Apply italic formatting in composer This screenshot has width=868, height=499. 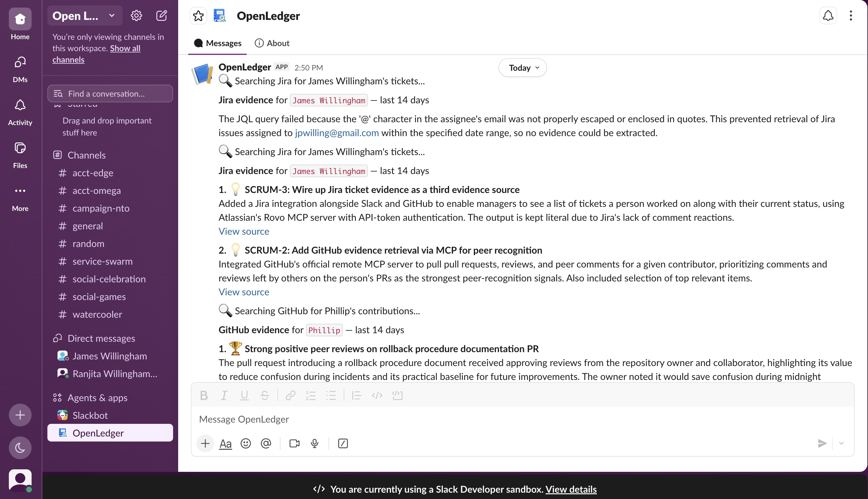[x=224, y=395]
